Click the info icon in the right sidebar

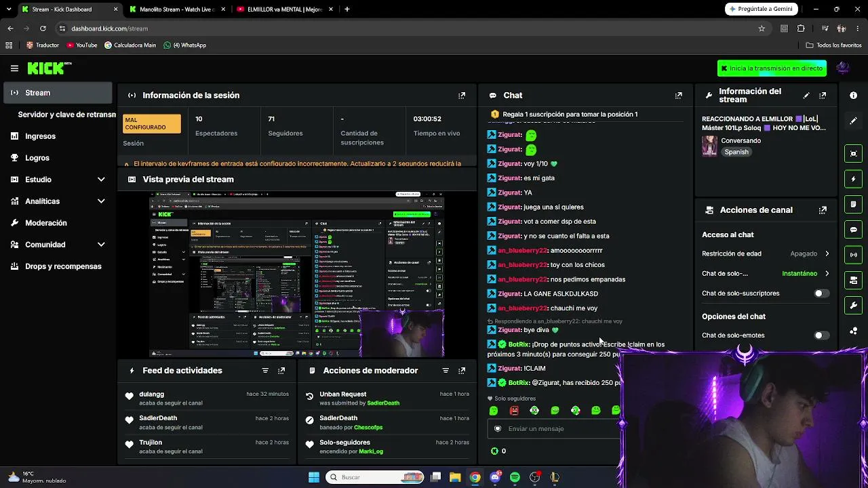click(x=854, y=96)
